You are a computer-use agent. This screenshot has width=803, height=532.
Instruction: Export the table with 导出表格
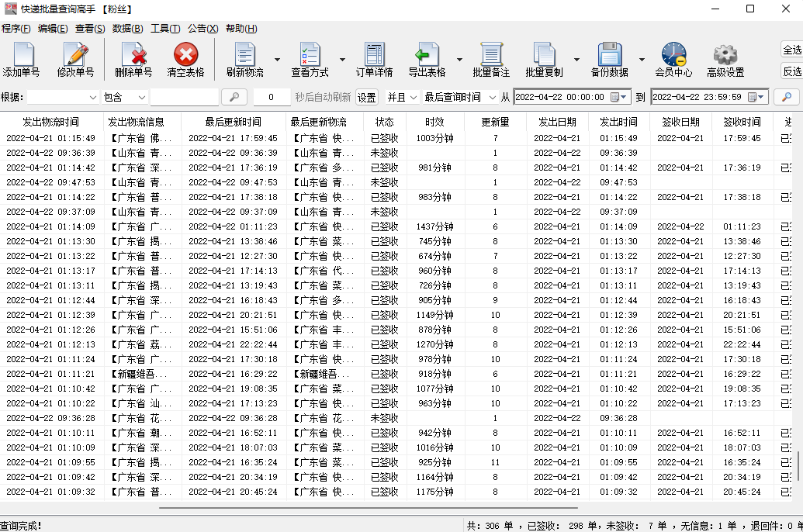tap(427, 60)
